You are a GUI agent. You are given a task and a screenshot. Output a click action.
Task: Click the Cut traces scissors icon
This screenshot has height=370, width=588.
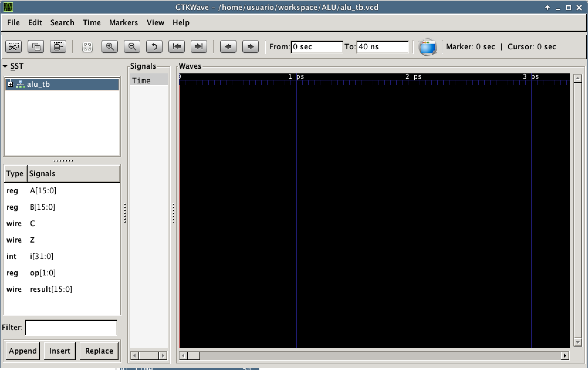pos(13,47)
